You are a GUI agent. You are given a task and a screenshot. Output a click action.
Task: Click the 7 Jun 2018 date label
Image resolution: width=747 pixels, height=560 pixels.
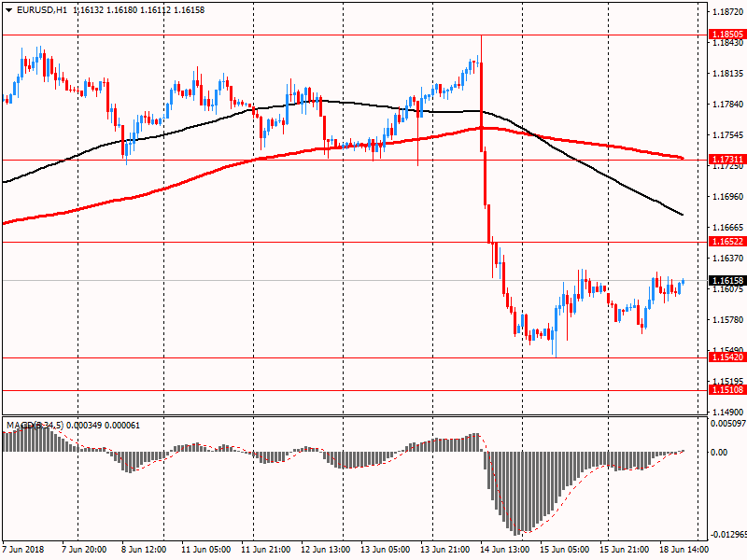coord(23,550)
